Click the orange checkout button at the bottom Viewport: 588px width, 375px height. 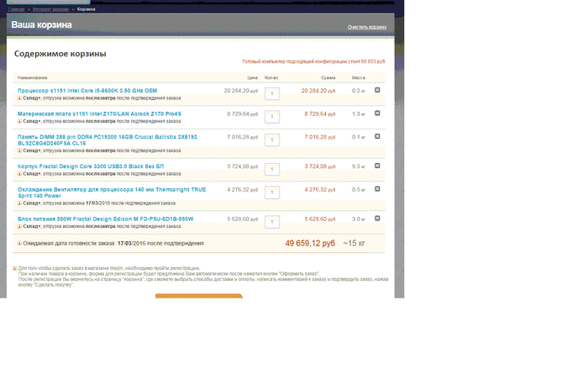coord(199,296)
